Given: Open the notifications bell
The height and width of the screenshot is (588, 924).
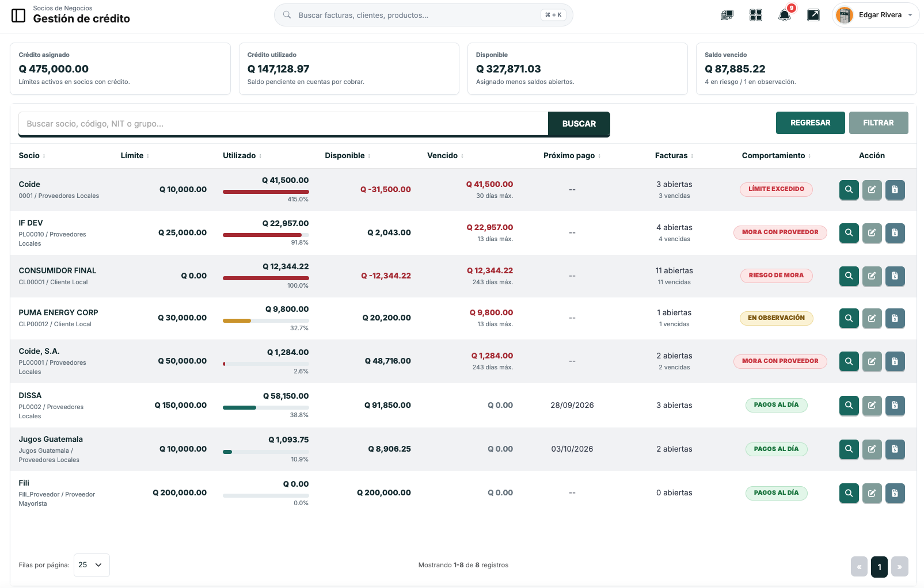Looking at the screenshot, I should coord(784,16).
